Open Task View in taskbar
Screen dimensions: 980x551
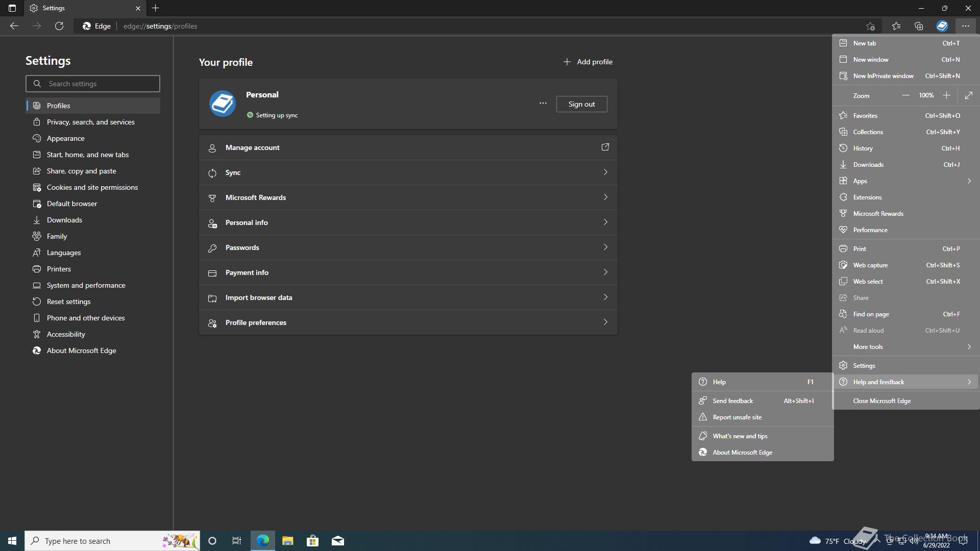click(x=237, y=541)
